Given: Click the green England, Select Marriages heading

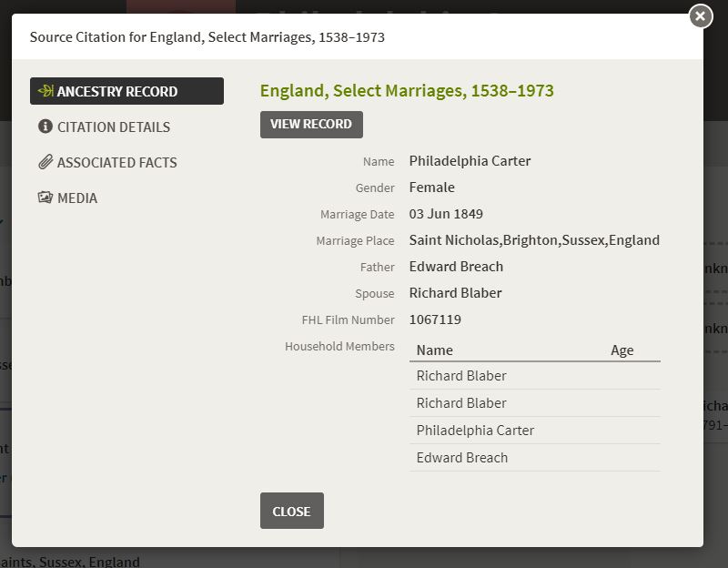Looking at the screenshot, I should click(x=407, y=90).
